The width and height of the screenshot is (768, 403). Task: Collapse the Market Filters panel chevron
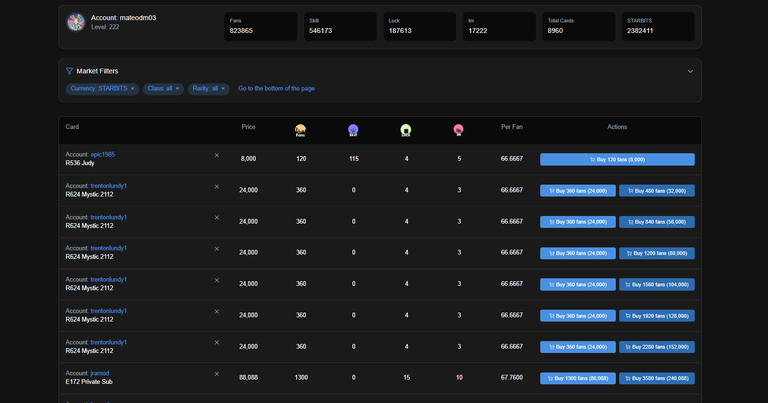(x=690, y=71)
